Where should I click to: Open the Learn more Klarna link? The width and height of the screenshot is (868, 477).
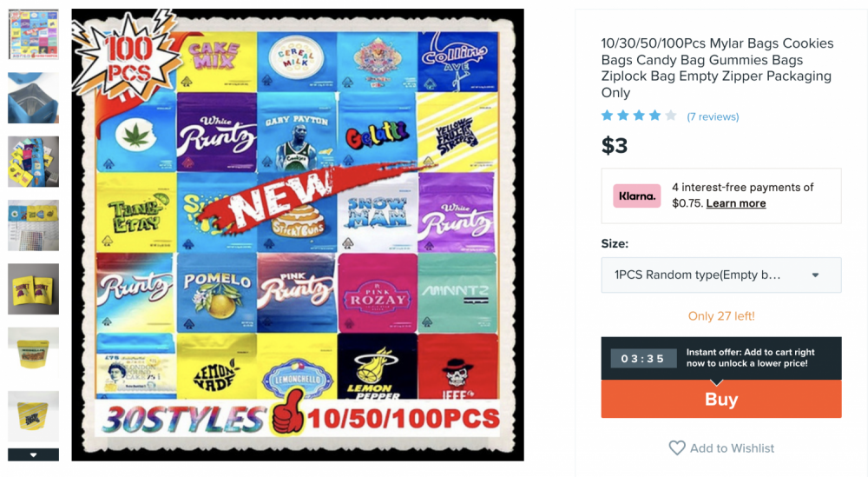coord(736,203)
